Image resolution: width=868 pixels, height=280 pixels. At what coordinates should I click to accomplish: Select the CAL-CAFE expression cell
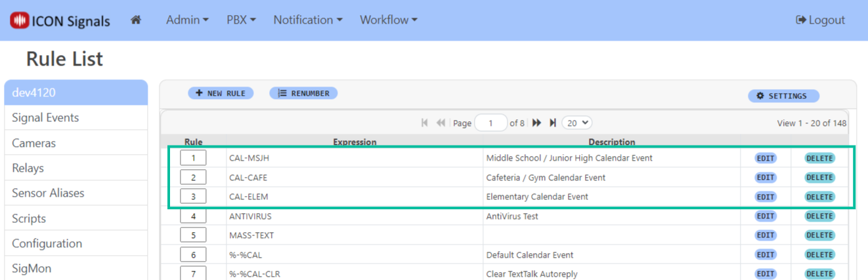point(355,177)
